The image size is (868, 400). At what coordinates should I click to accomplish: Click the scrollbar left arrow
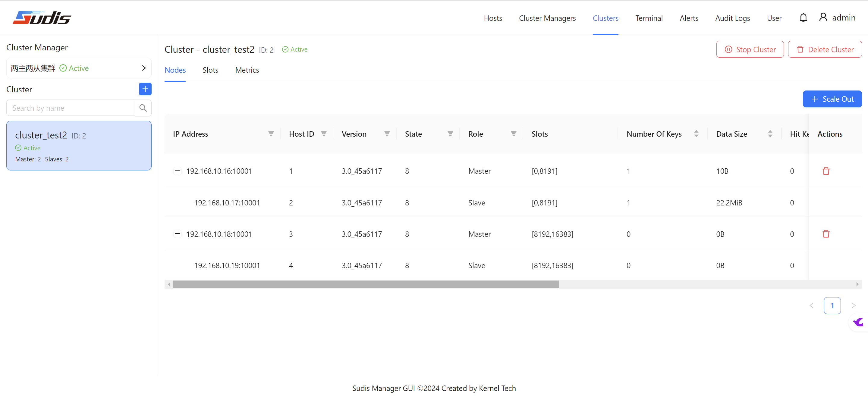pyautogui.click(x=169, y=284)
